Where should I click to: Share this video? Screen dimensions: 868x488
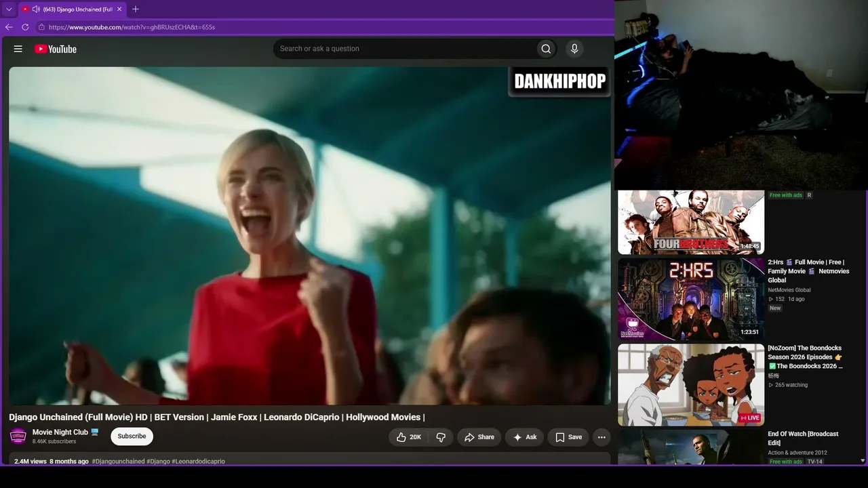(x=479, y=437)
